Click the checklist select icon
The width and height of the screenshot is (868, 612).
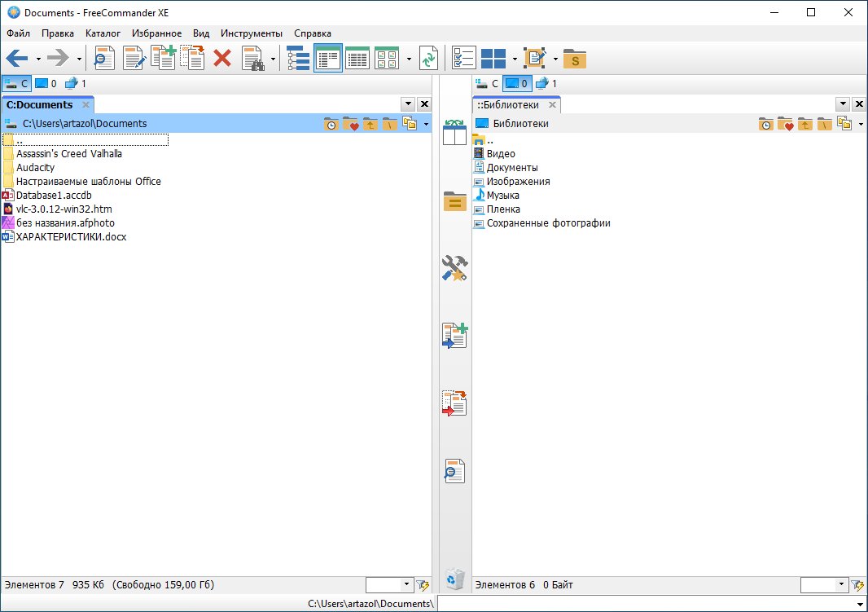(x=463, y=58)
